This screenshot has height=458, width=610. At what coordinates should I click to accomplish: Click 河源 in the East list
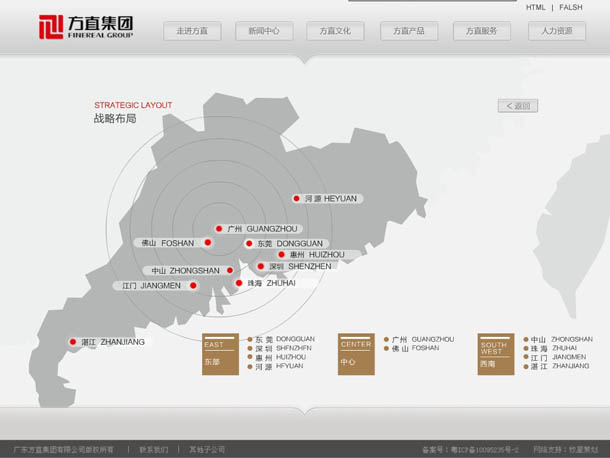pos(275,366)
